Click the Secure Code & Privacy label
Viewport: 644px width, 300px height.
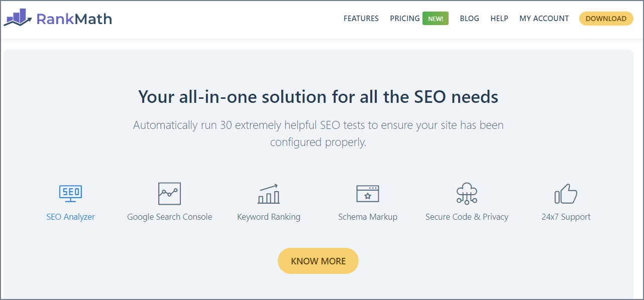[x=467, y=217]
